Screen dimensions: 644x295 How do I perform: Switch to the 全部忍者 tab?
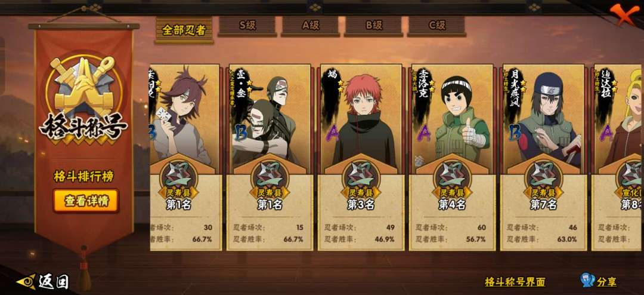coord(184,30)
